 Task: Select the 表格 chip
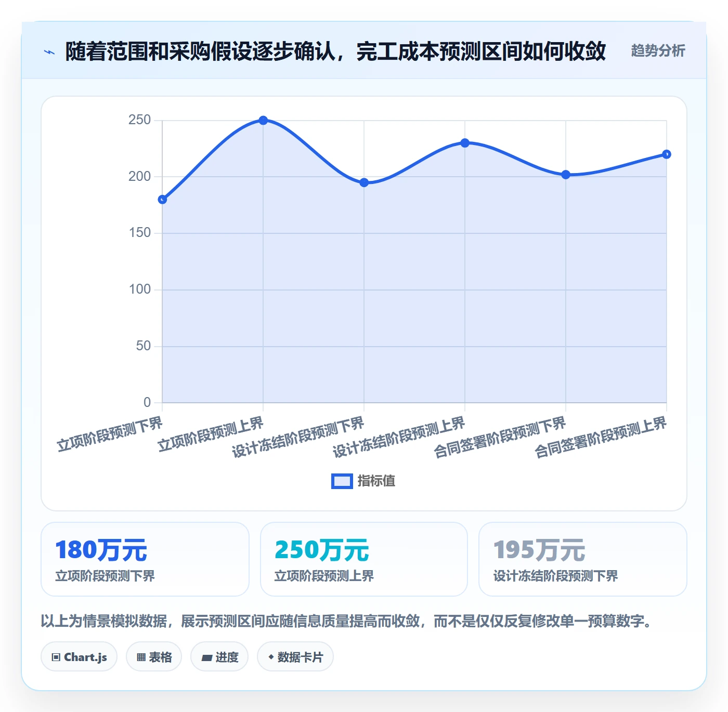(x=154, y=657)
